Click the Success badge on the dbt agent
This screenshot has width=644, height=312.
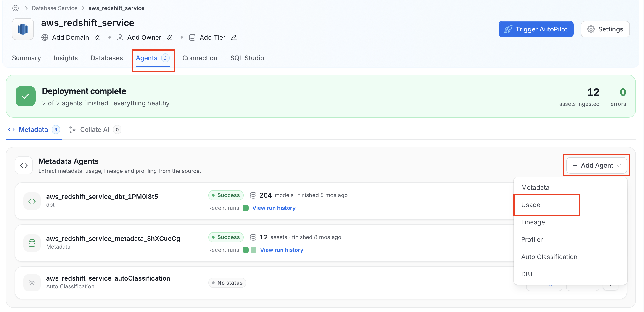point(226,195)
